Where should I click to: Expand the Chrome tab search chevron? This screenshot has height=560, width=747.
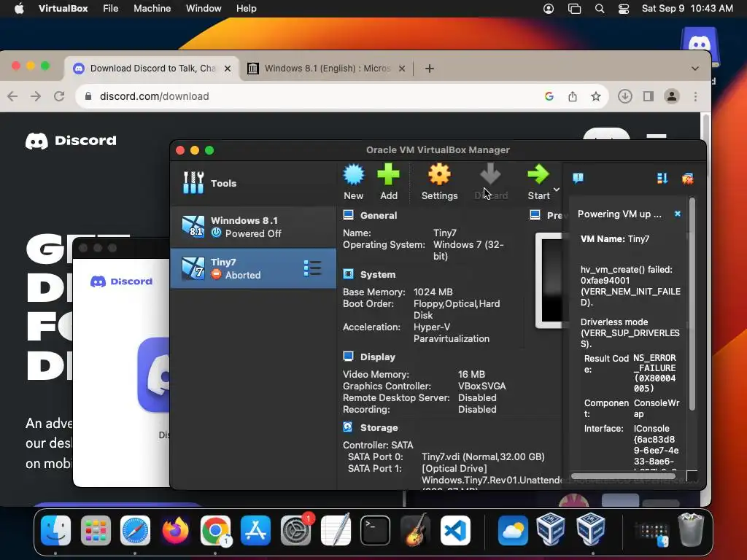pos(695,69)
